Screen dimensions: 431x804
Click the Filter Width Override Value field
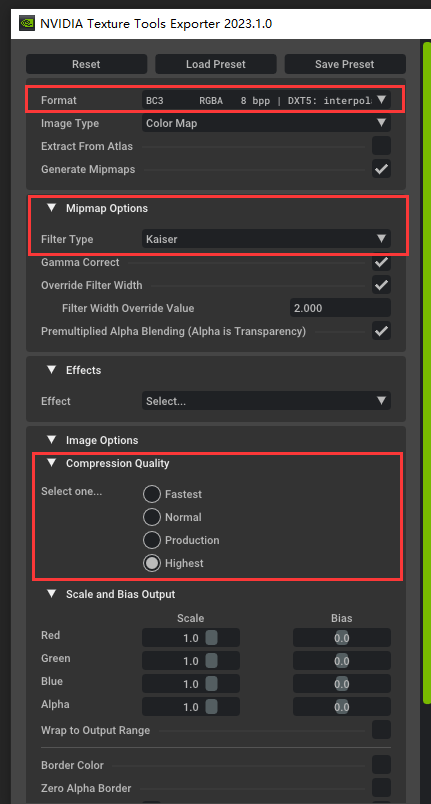click(340, 308)
